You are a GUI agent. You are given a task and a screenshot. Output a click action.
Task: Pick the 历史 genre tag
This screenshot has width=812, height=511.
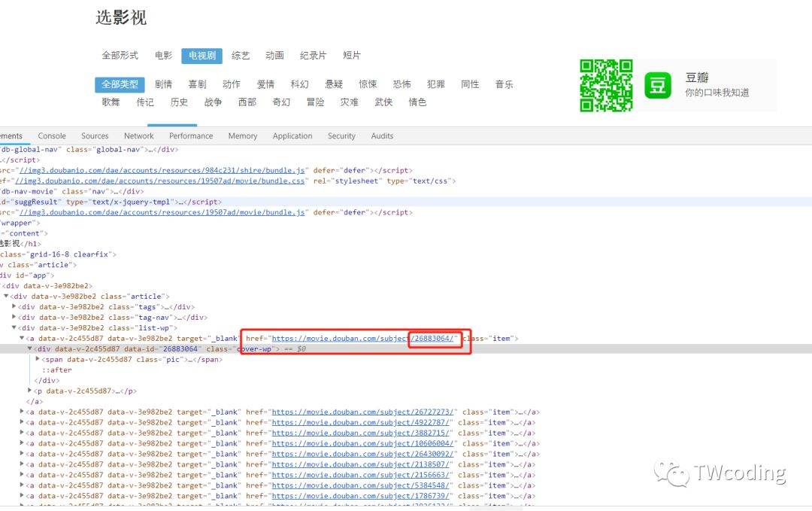coord(179,102)
